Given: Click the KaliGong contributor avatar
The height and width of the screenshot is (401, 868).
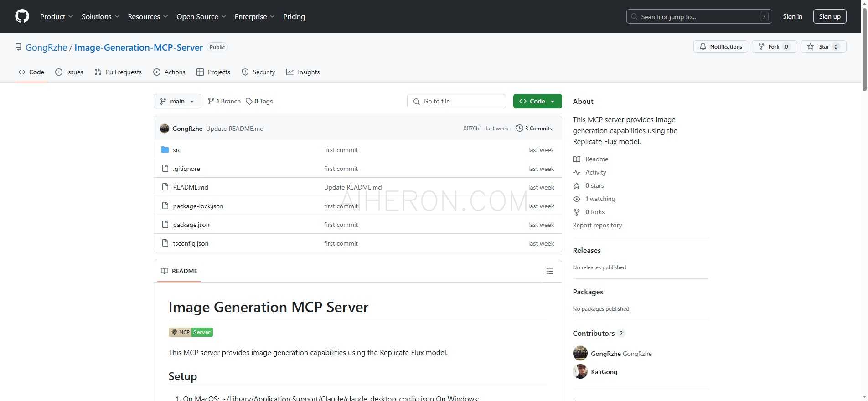Looking at the screenshot, I should (580, 371).
